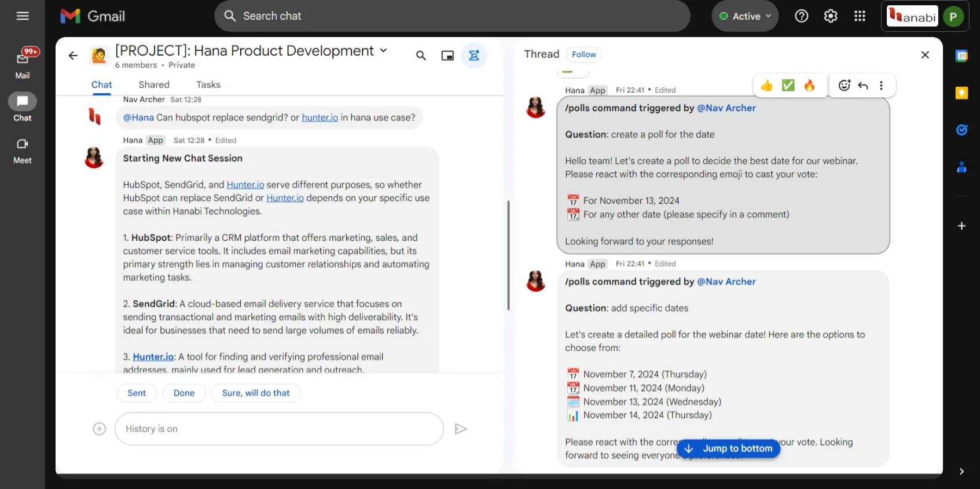Open hunter.io link in Nav Archer's message
The image size is (980, 489).
pyautogui.click(x=320, y=117)
